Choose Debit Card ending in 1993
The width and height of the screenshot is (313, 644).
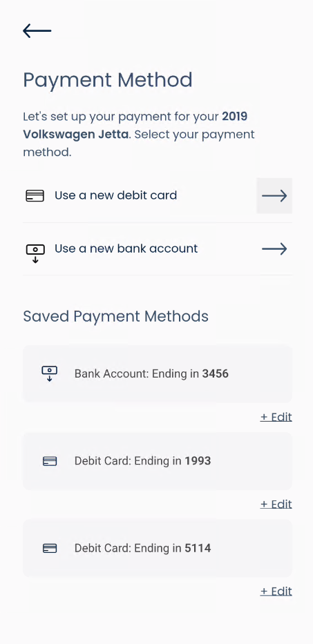[158, 461]
